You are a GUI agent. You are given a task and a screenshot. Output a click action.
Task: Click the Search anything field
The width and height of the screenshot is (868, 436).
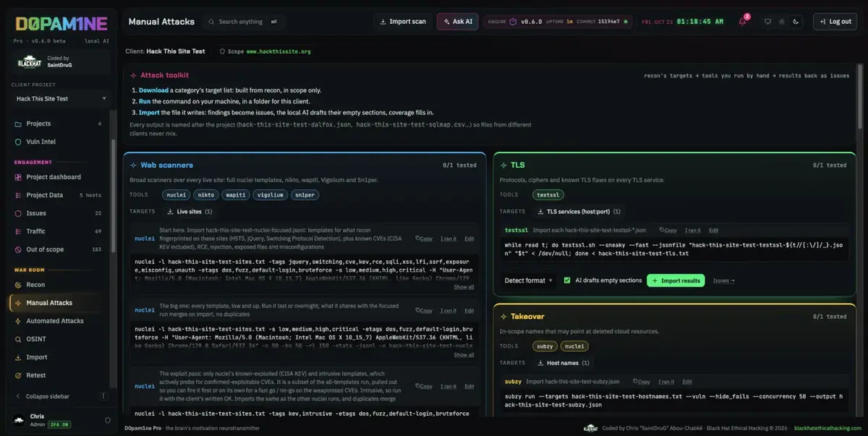[x=244, y=22]
